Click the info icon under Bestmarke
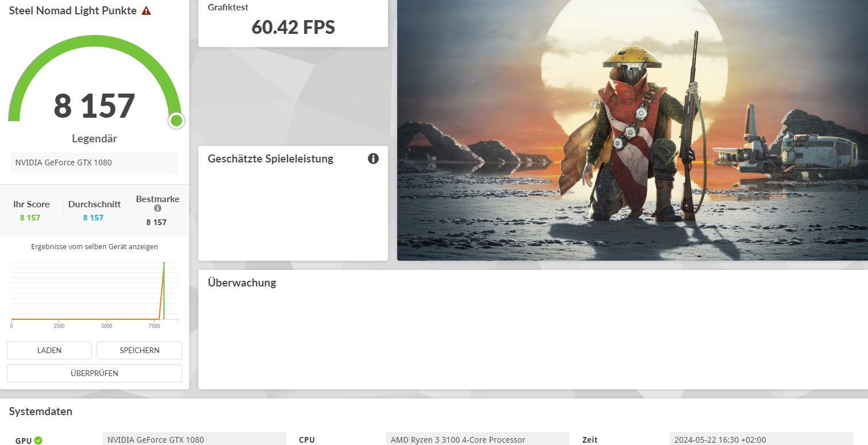 click(158, 208)
